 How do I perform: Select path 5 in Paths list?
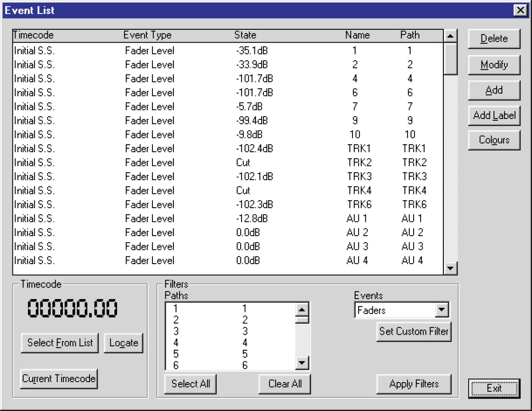tap(230, 354)
